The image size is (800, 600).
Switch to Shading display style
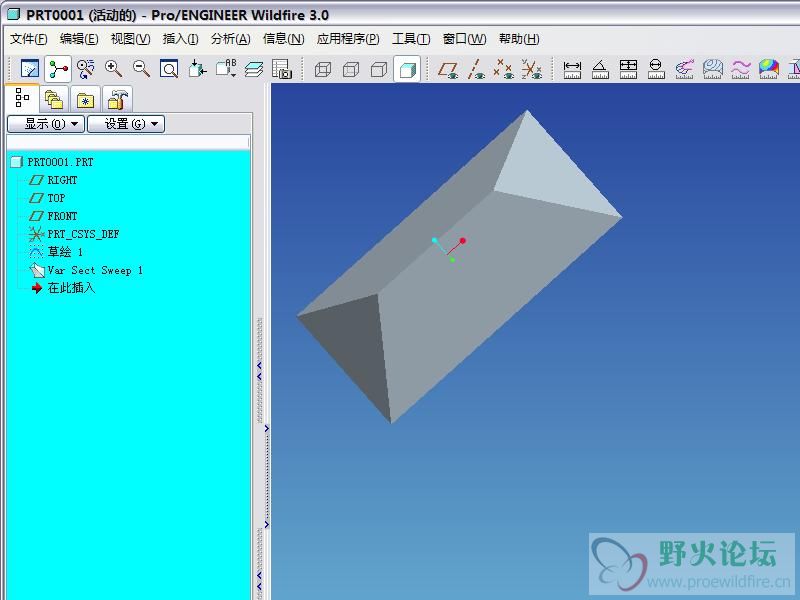point(407,69)
